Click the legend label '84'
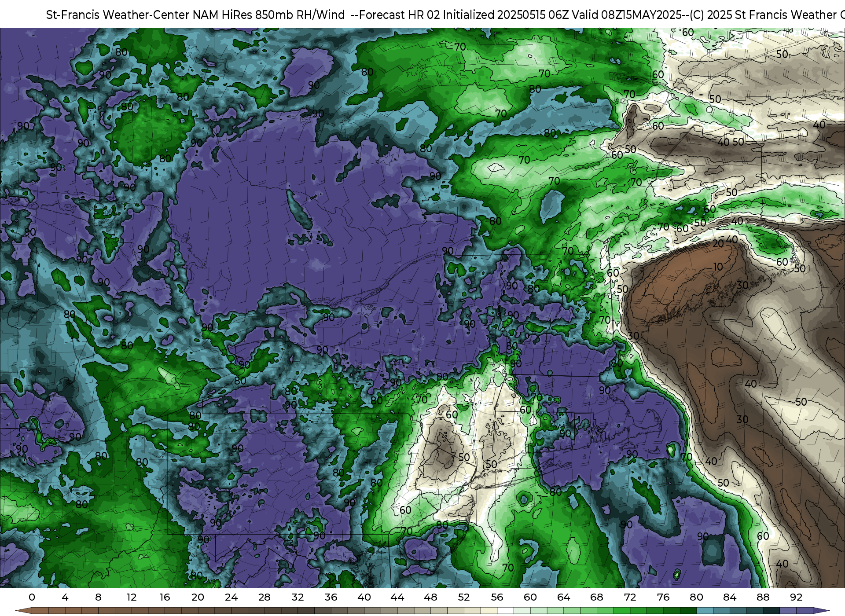The height and width of the screenshot is (616, 845). (x=730, y=597)
